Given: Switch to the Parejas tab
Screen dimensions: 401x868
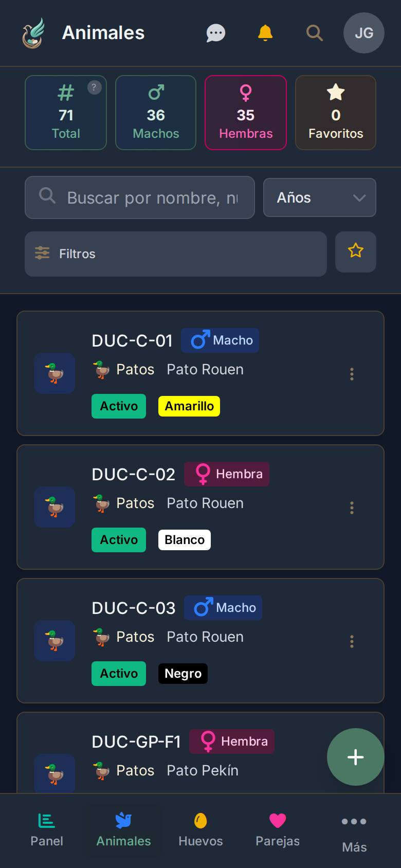Looking at the screenshot, I should tap(278, 830).
